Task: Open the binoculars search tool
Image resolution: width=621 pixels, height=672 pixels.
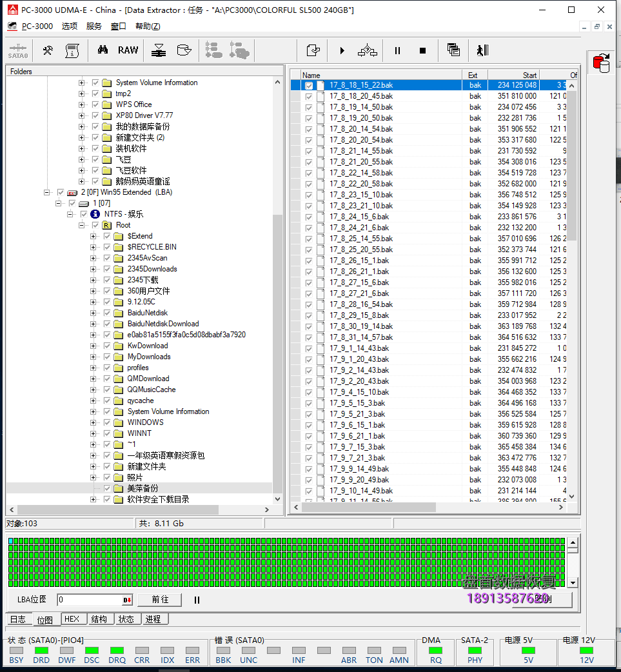Action: pyautogui.click(x=103, y=50)
